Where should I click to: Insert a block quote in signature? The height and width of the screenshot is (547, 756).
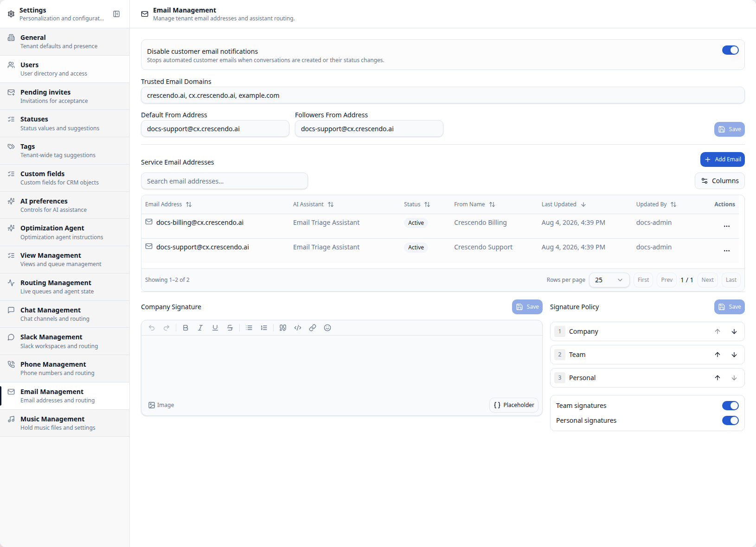click(283, 328)
